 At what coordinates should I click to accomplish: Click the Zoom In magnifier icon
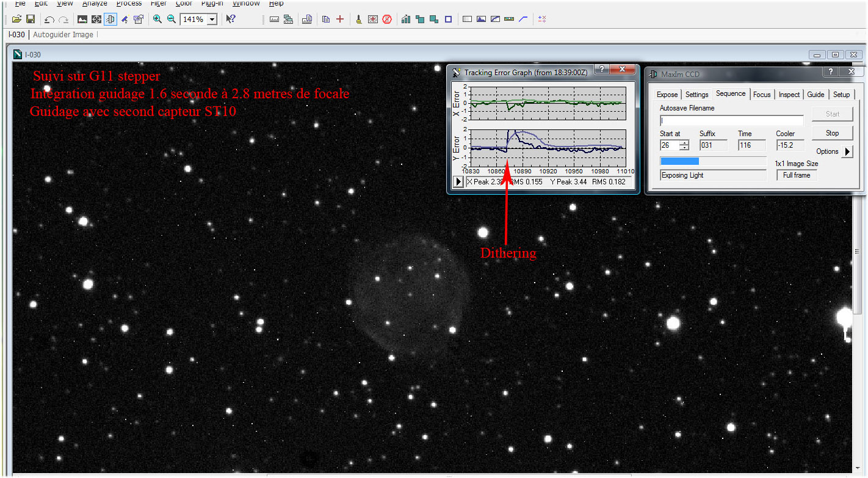(157, 20)
